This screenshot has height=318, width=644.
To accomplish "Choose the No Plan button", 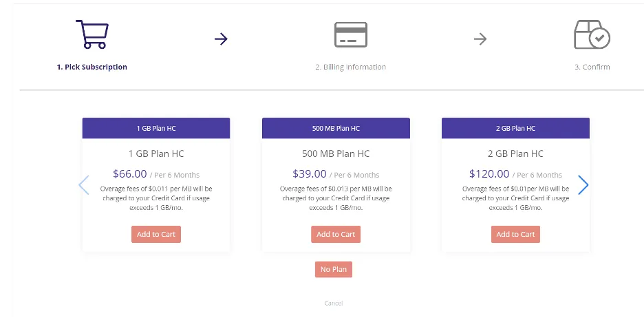I will tap(334, 270).
